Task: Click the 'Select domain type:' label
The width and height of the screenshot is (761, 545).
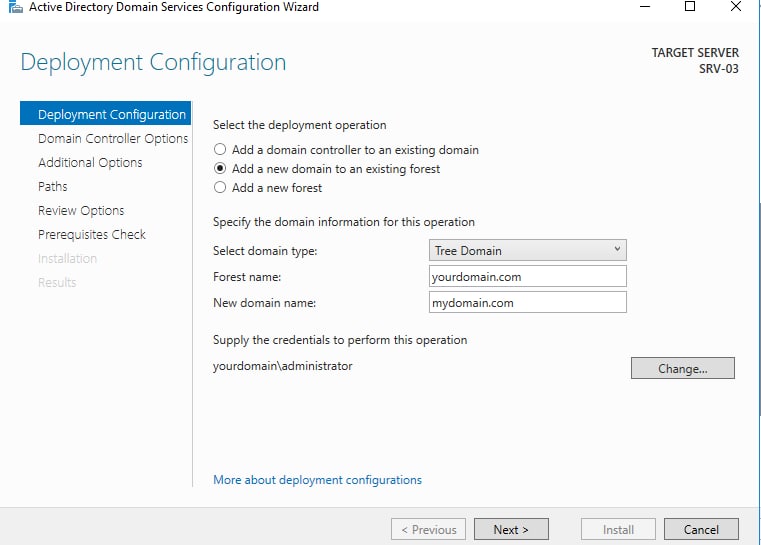Action: tap(265, 251)
